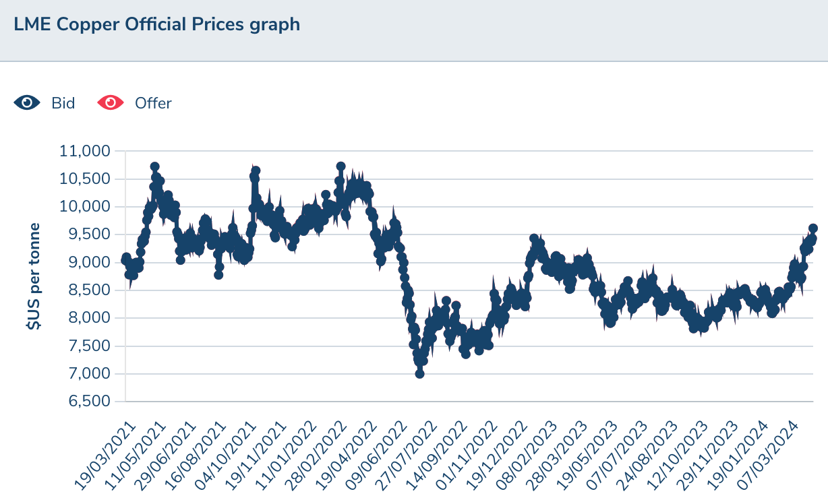Click the $US per tonne axis title
828x504 pixels.
(x=34, y=276)
